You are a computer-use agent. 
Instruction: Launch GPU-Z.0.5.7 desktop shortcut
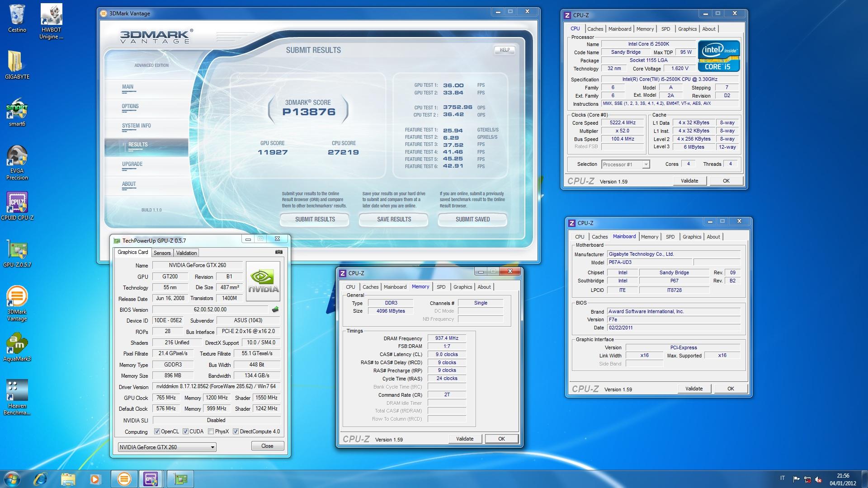click(x=17, y=253)
